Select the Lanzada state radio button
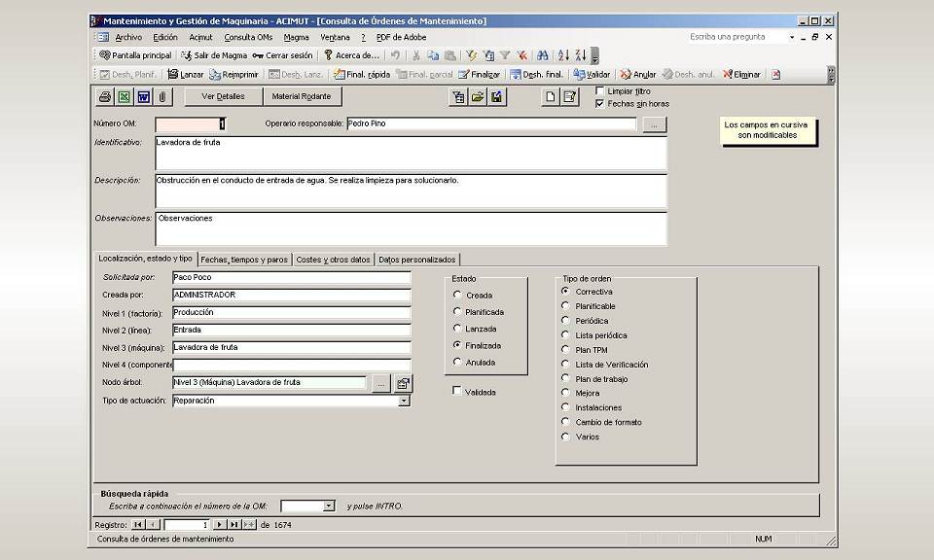 point(457,328)
